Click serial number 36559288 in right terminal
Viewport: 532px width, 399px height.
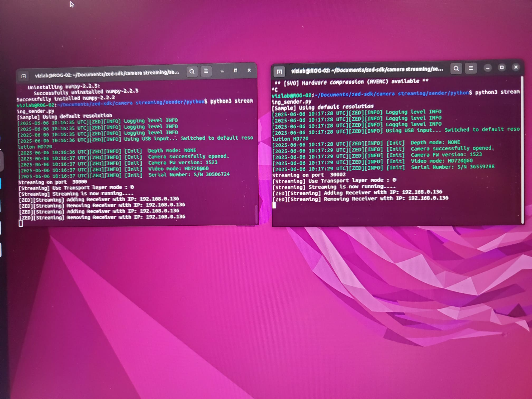[482, 167]
